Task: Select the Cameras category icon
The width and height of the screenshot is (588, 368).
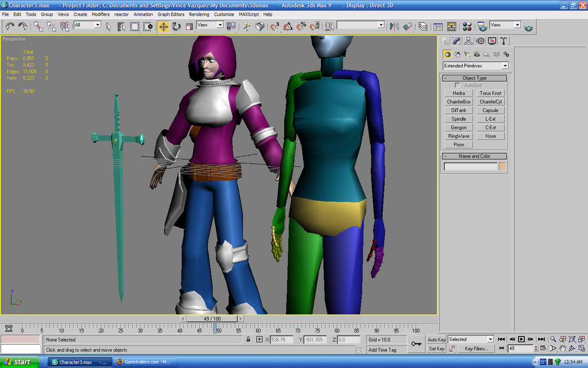Action: (477, 55)
